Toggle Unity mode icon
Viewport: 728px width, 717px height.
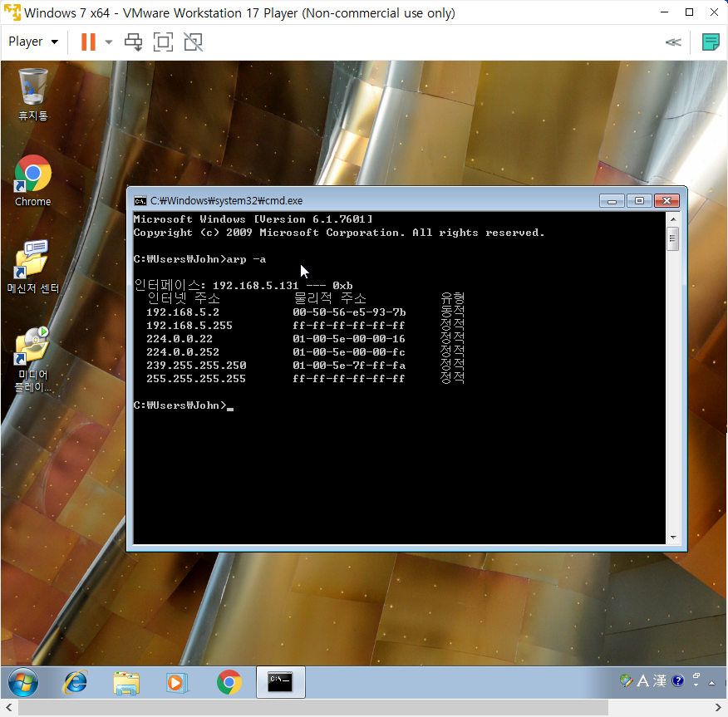(x=193, y=42)
